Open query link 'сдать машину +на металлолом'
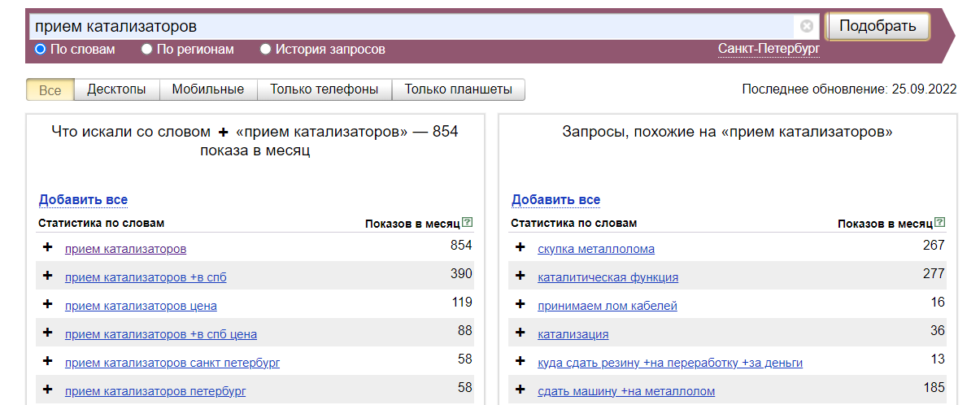 pos(626,391)
